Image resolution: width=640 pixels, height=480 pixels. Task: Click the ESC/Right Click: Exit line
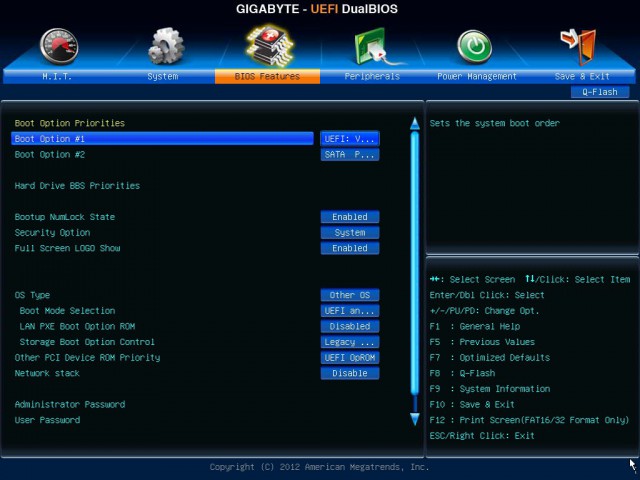tap(482, 436)
